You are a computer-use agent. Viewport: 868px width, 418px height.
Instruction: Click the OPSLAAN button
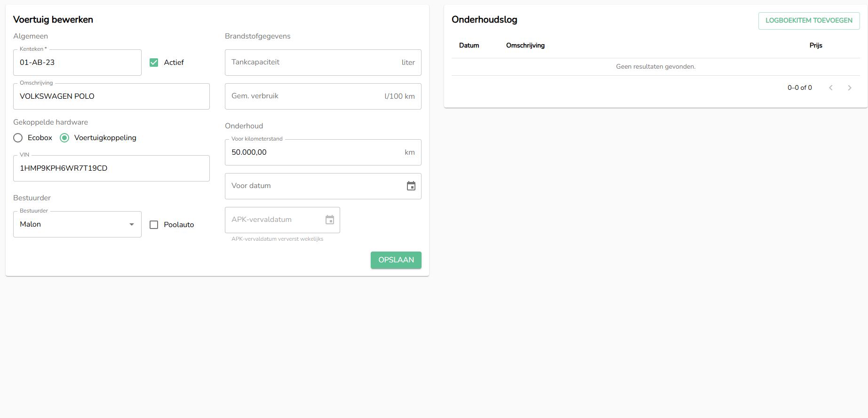point(396,260)
